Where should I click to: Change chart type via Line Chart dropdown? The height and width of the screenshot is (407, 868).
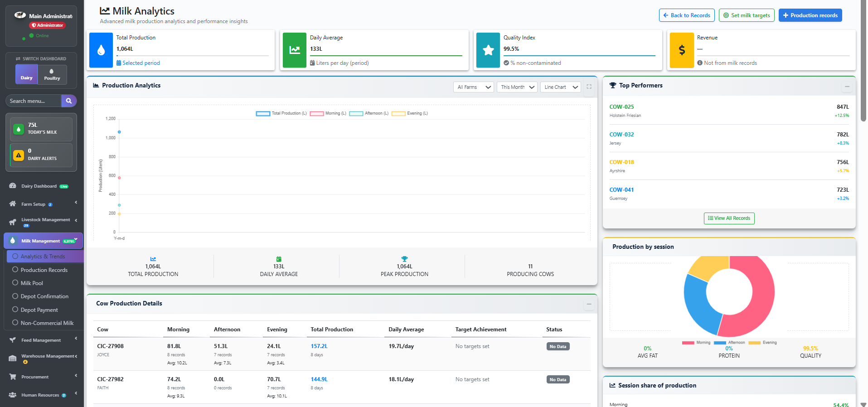click(560, 87)
